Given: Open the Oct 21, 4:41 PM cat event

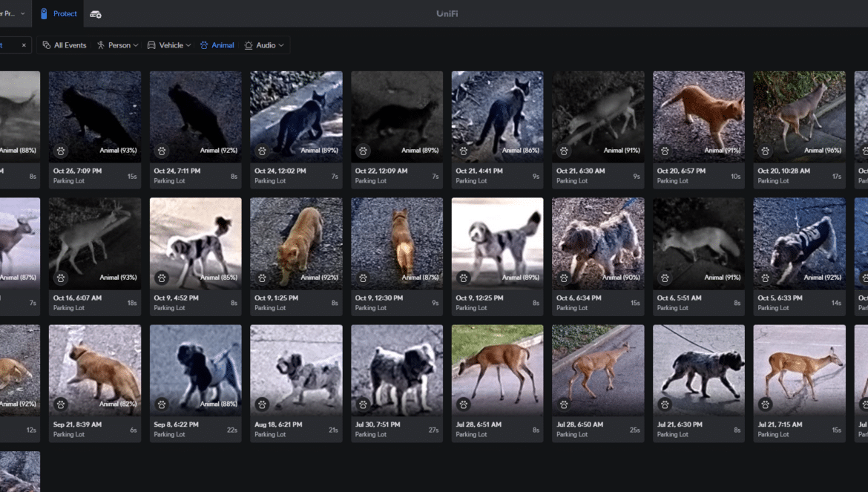Looking at the screenshot, I should [497, 117].
